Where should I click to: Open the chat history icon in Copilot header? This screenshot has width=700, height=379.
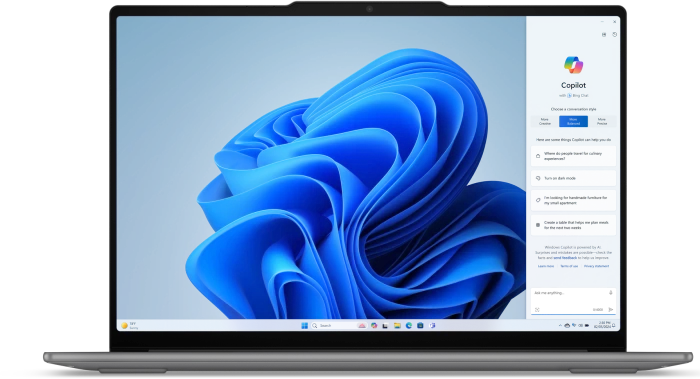coord(614,34)
